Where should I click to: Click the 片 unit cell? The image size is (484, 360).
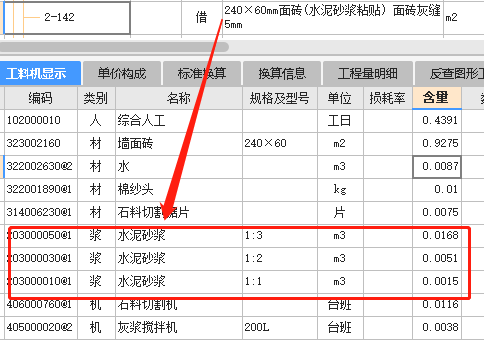[340, 213]
